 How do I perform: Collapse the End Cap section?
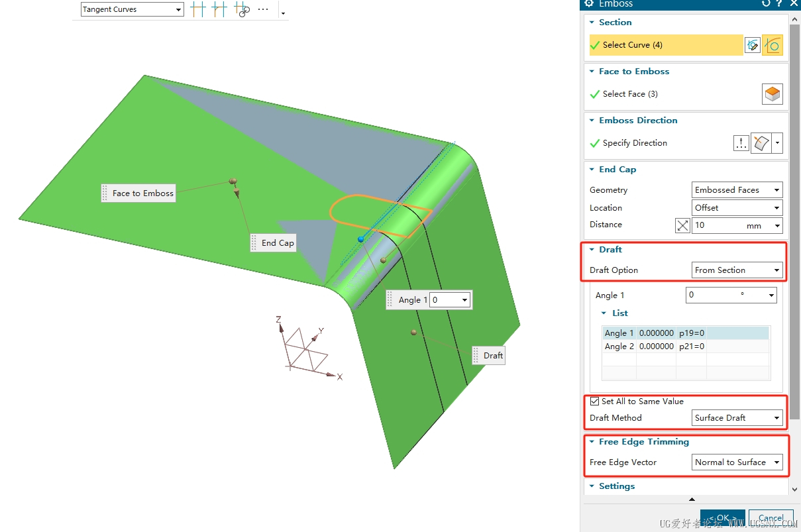click(592, 170)
